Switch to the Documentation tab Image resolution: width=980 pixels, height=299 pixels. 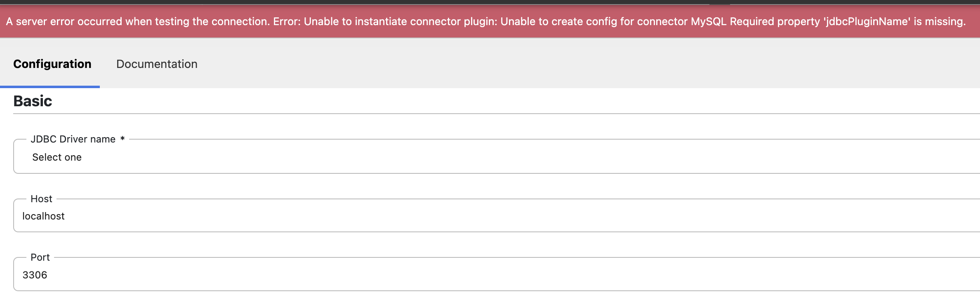click(x=157, y=64)
